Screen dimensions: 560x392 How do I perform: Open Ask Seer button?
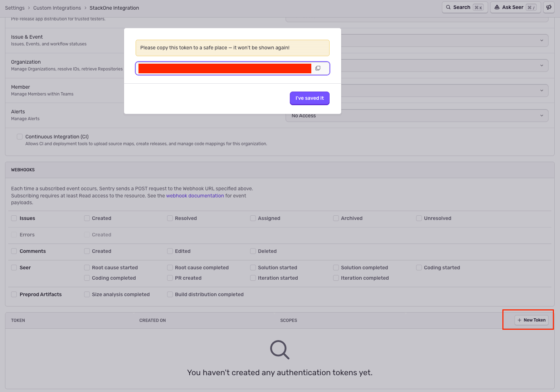click(x=515, y=7)
